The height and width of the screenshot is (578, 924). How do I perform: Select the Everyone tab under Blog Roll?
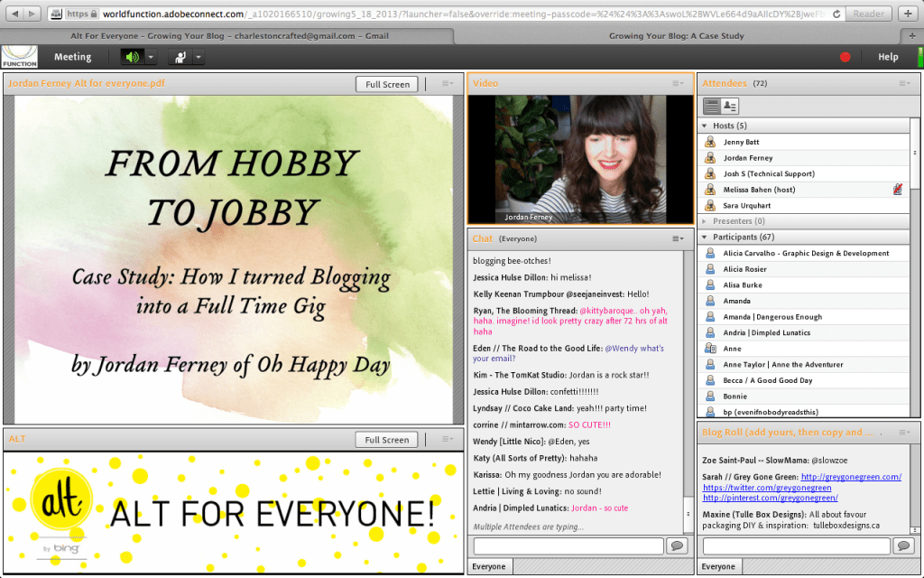pos(718,566)
